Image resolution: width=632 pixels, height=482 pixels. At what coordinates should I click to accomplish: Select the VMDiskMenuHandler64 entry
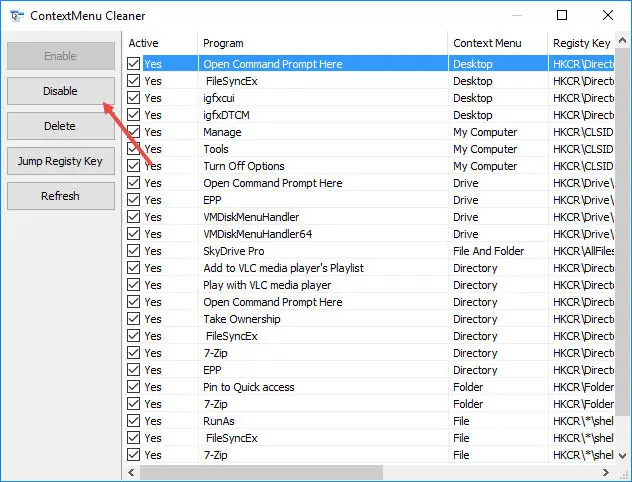[258, 234]
